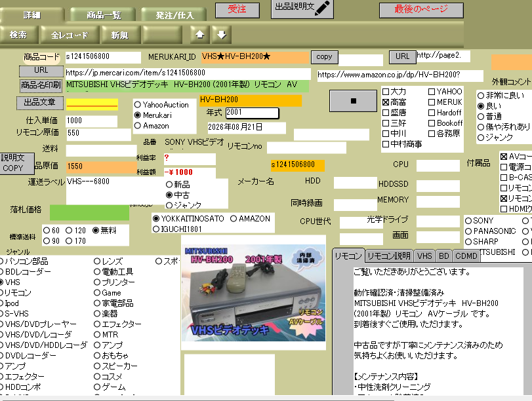Screen dimensions: 532x401
Task: Select the BD description tab
Action: tap(444, 256)
